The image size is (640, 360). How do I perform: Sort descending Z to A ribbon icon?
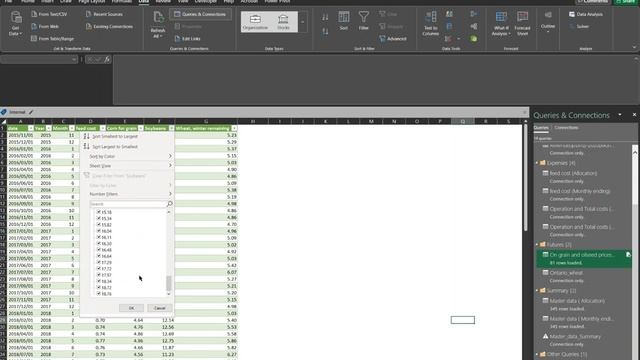pos(325,31)
